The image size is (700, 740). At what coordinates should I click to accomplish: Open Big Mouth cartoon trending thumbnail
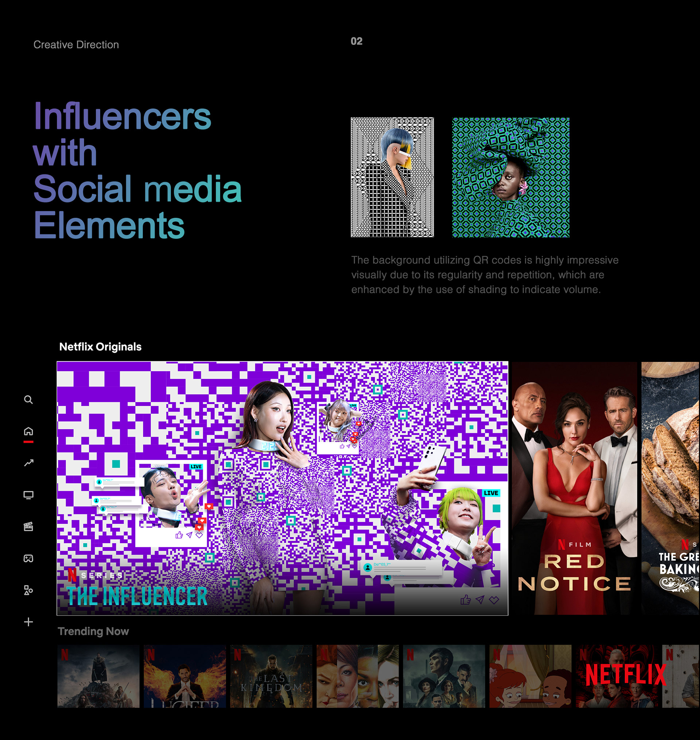[x=530, y=676]
